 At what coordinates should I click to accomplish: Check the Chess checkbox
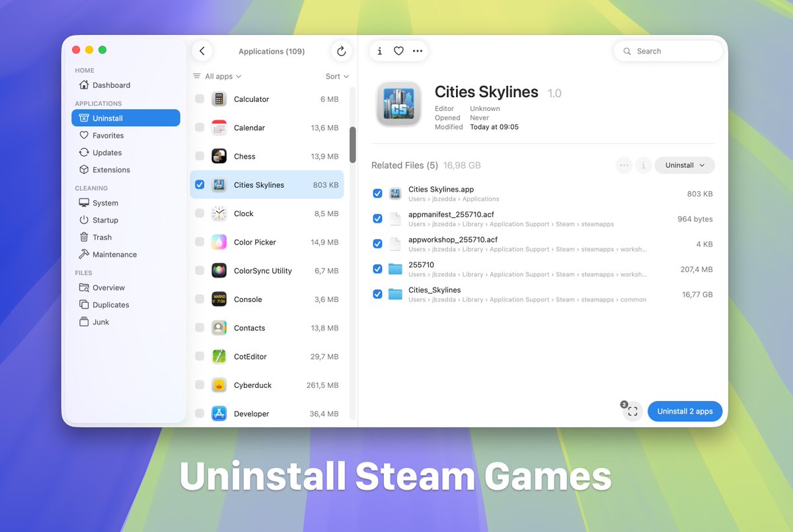point(200,156)
